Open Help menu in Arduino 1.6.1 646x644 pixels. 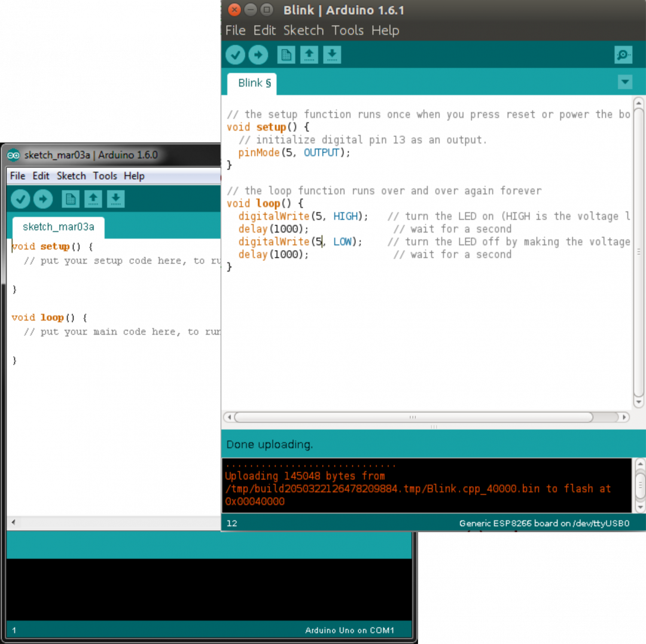385,30
